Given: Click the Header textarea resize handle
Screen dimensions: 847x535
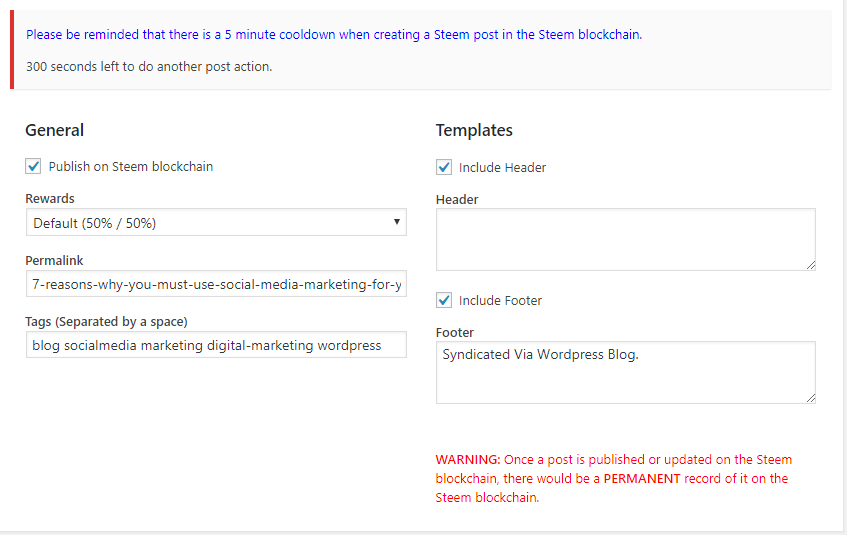Looking at the screenshot, I should pyautogui.click(x=810, y=264).
